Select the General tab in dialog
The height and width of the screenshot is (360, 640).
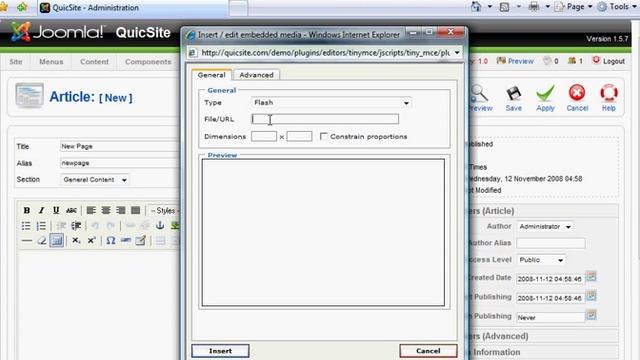point(211,75)
